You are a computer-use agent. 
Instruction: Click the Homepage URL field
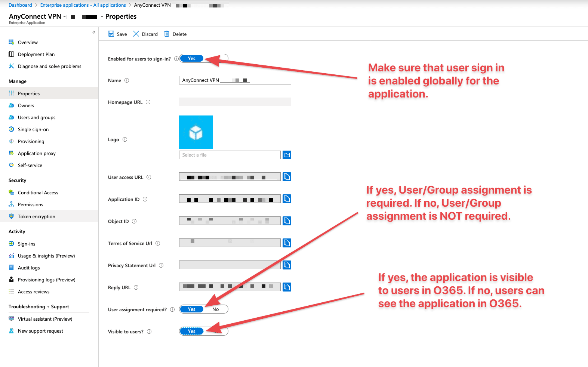[x=235, y=102]
